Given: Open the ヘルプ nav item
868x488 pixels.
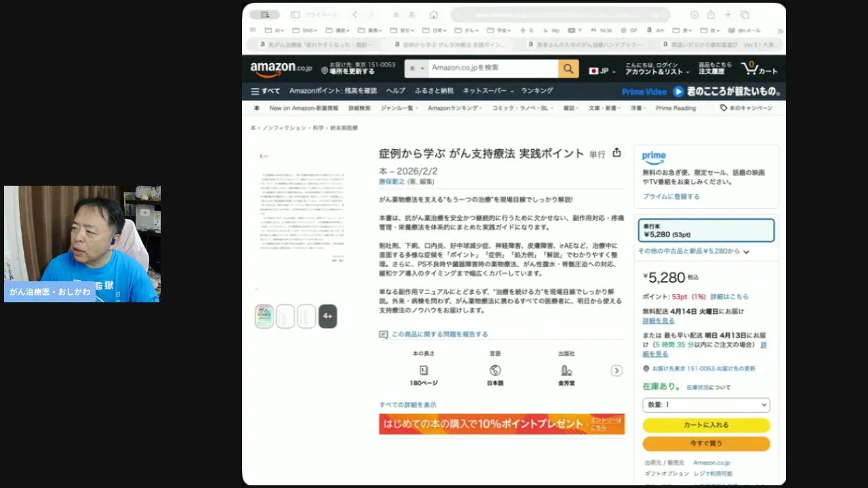Looking at the screenshot, I should click(395, 91).
